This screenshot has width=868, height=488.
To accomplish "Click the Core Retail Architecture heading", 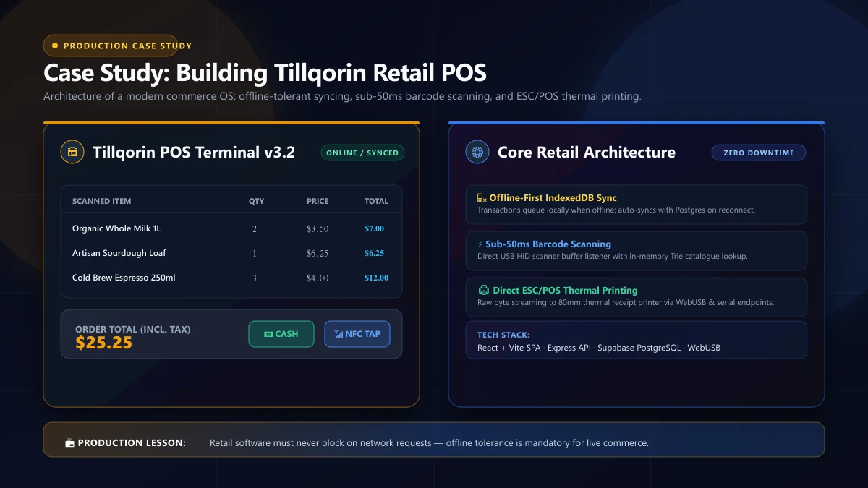I will point(587,153).
